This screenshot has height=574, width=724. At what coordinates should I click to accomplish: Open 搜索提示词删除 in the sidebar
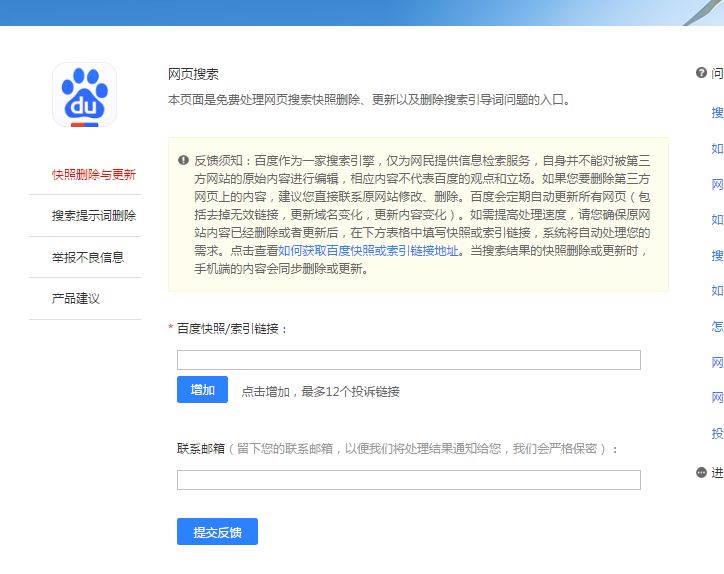[94, 215]
